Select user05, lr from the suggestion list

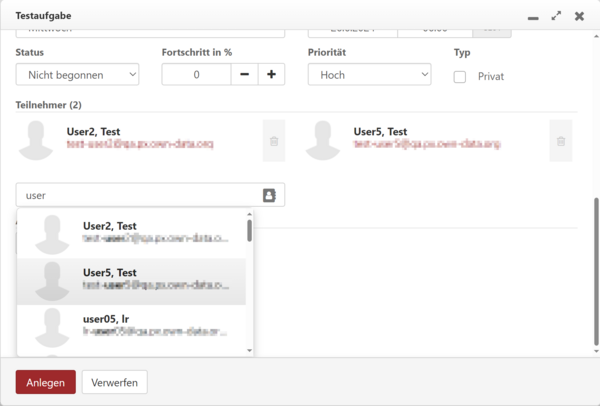[x=131, y=328]
